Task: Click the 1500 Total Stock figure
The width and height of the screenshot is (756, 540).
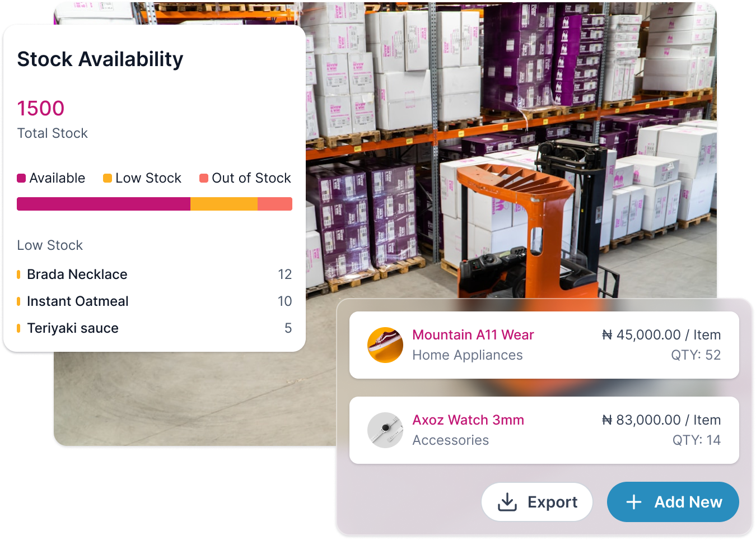Action: 41,108
